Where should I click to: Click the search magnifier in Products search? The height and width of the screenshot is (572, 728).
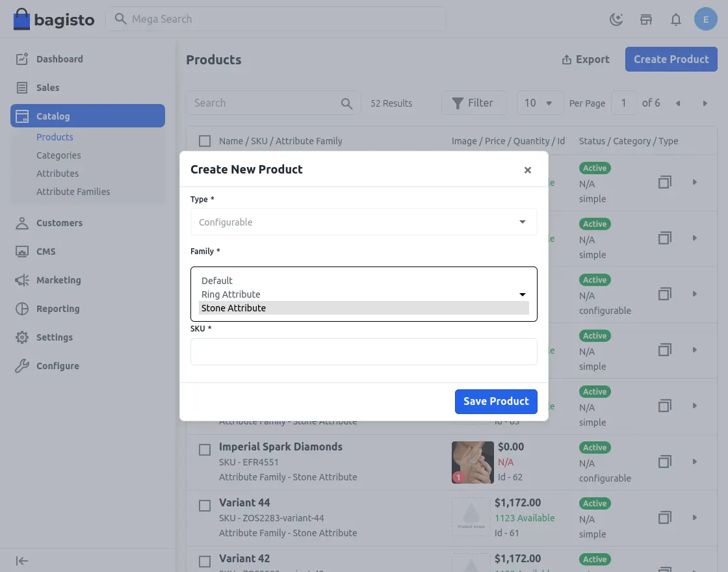pos(347,103)
